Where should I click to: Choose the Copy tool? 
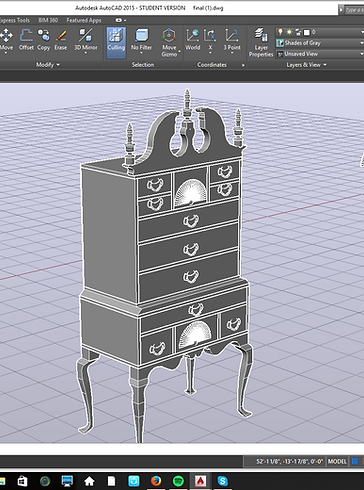(x=43, y=40)
